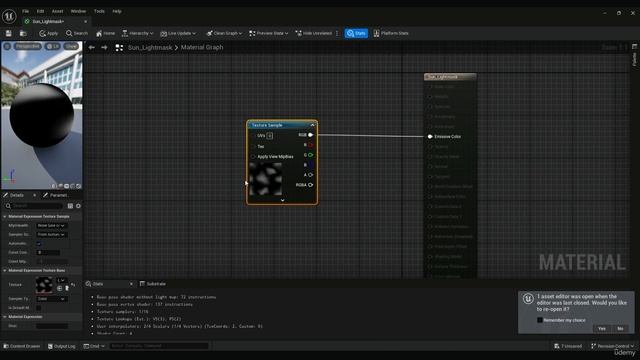Open the Preview State dropdown
This screenshot has height=360, width=640.
point(269,33)
